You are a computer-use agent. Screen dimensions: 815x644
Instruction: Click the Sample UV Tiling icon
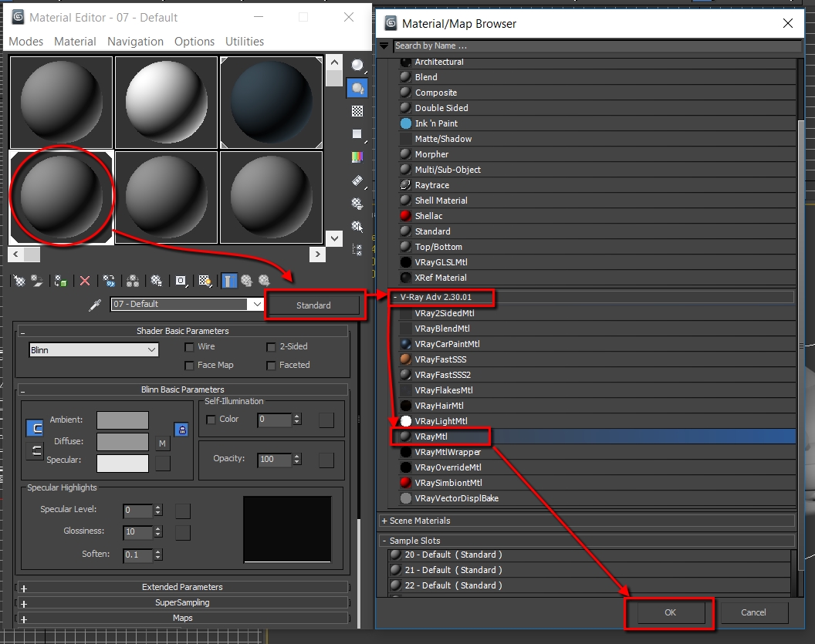pos(357,134)
